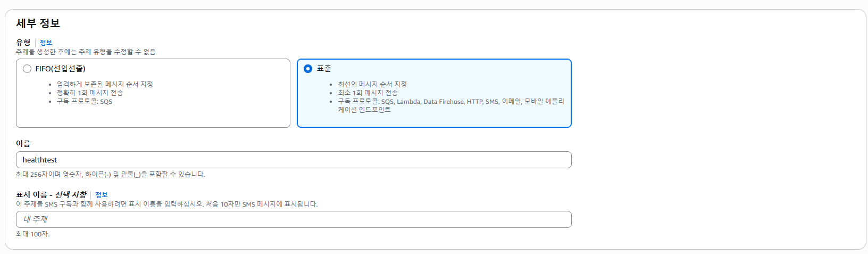Click the SQS, Lambda, Data Firehose protocols line
This screenshot has width=868, height=254.
click(451, 105)
